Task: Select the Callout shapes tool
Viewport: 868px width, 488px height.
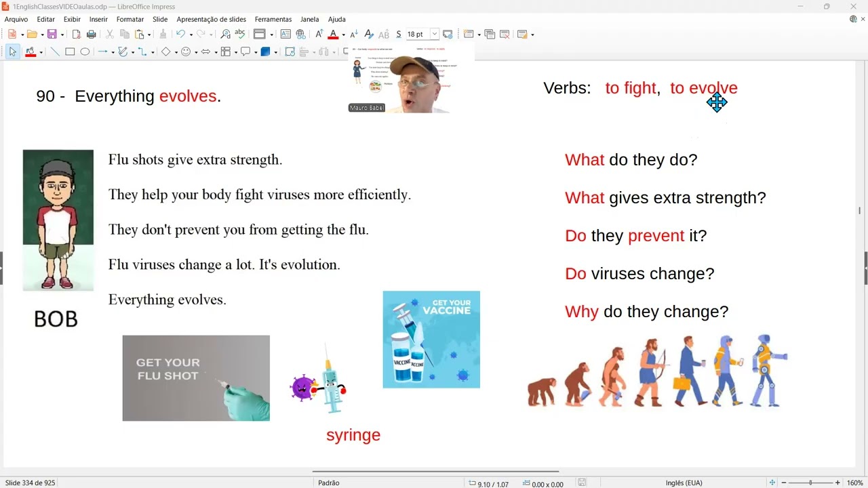Action: [x=245, y=52]
